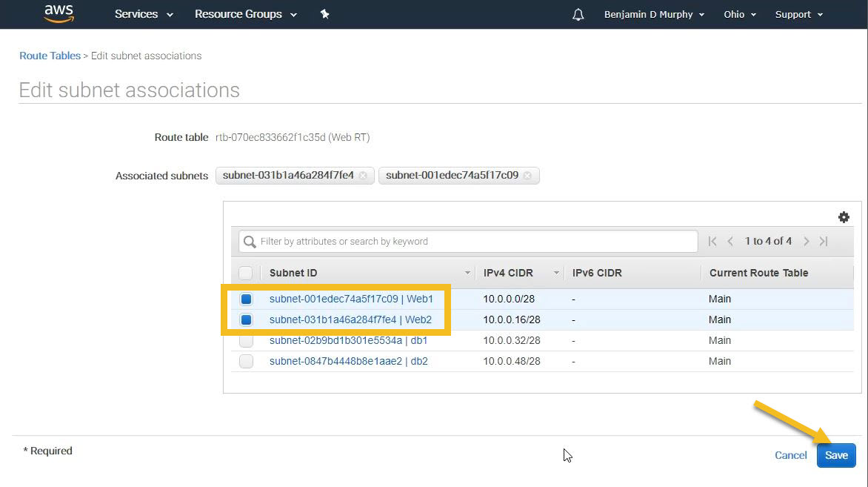Check the db2 subnet checkbox
Viewport: 868px width, 487px height.
pyautogui.click(x=247, y=361)
